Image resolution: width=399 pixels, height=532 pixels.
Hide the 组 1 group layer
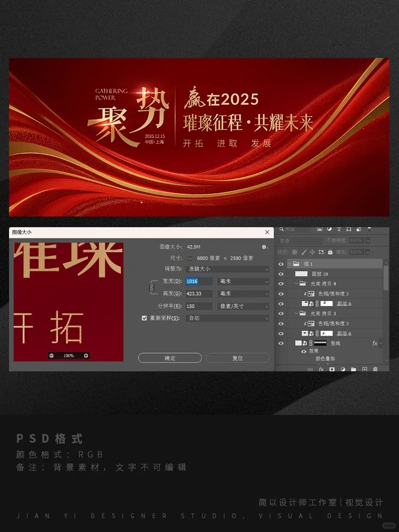click(281, 264)
